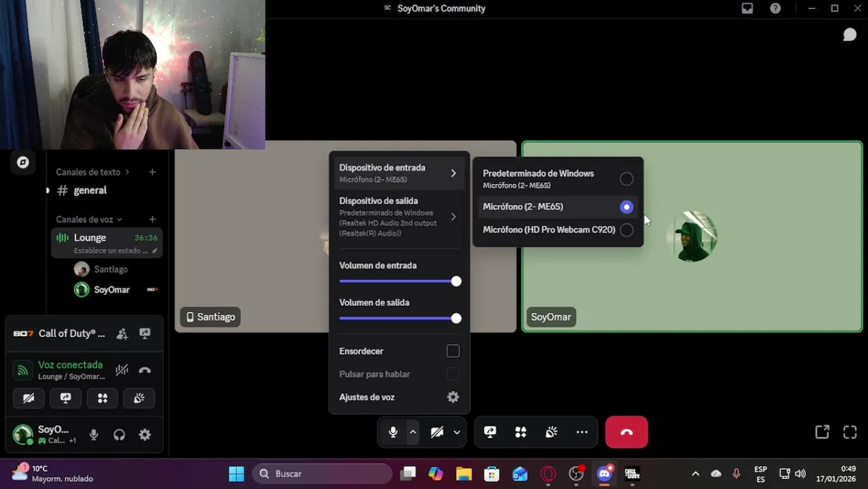Image resolution: width=868 pixels, height=489 pixels.
Task: Disconnect using the panel phone icon
Action: [x=145, y=370]
